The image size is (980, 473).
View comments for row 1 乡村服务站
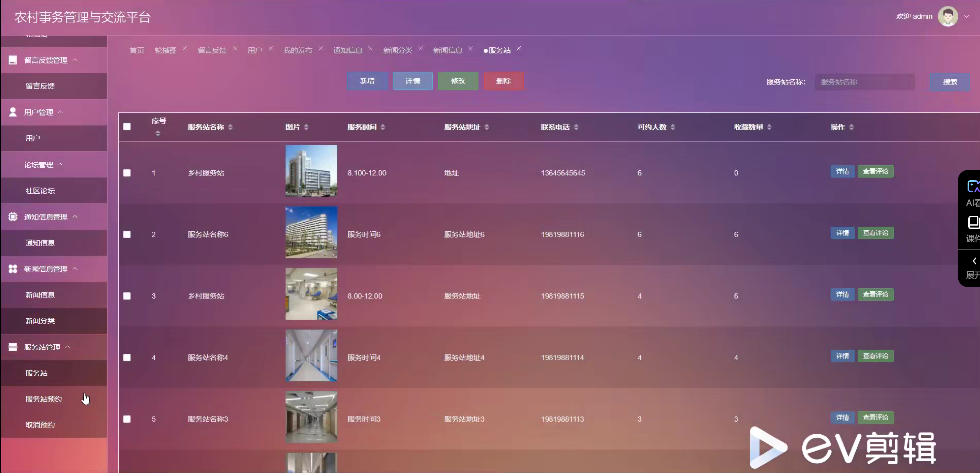click(x=875, y=171)
